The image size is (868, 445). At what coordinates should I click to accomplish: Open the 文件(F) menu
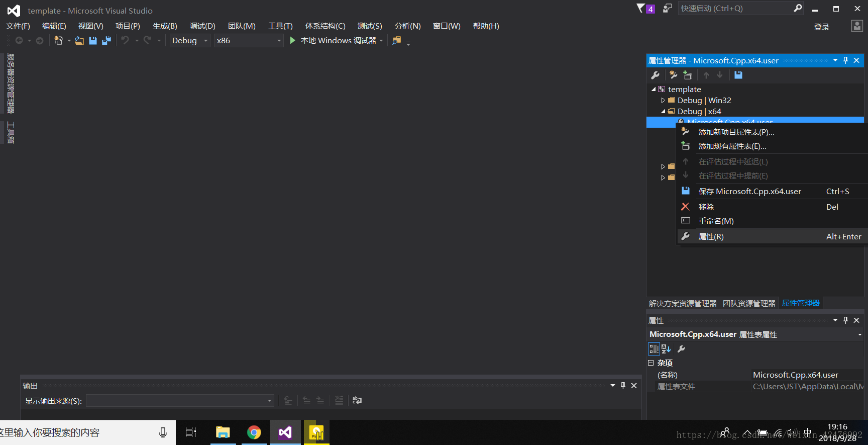[18, 26]
